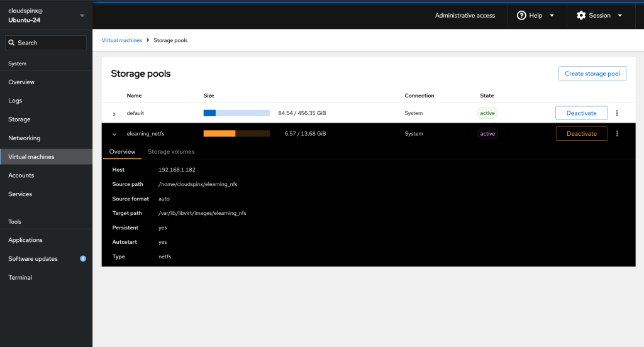Click the Create storage pool button
Image resolution: width=644 pixels, height=347 pixels.
point(592,74)
